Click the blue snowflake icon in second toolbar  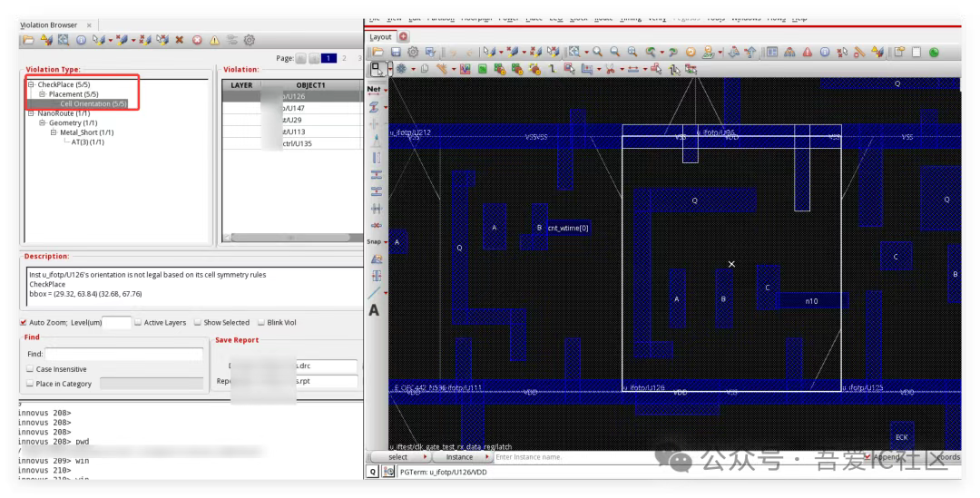(401, 69)
